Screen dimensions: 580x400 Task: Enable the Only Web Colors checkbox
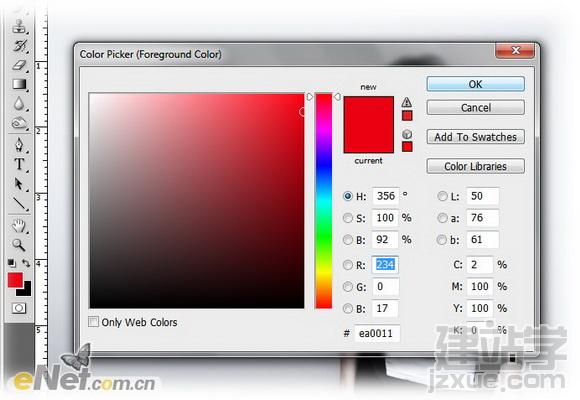click(x=94, y=322)
